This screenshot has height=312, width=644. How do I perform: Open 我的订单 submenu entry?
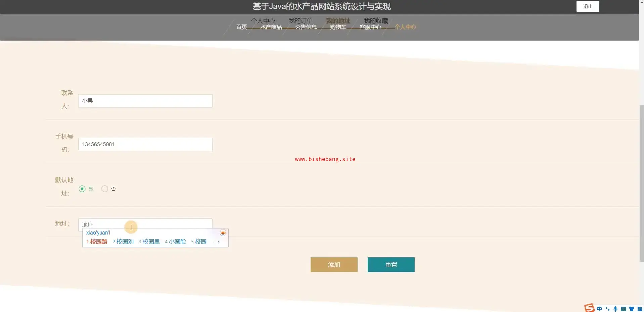(301, 20)
